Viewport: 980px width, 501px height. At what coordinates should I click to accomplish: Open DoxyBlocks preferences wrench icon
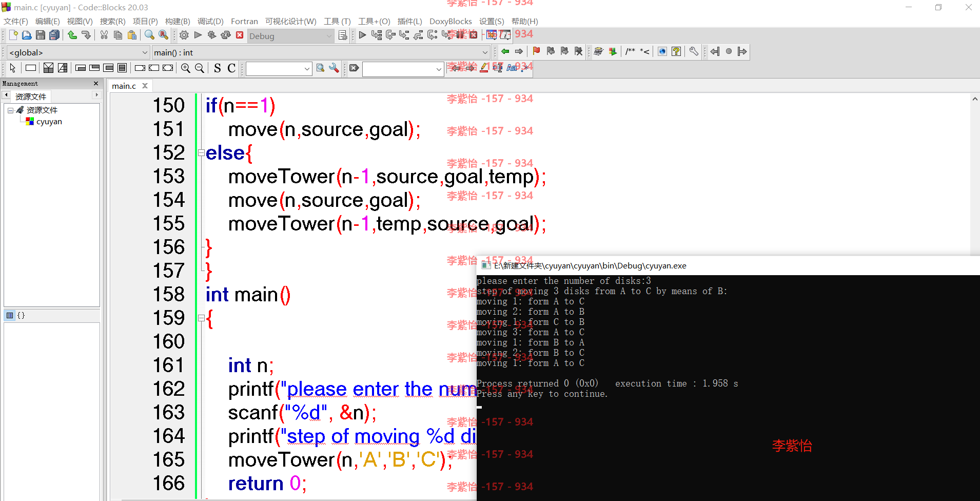coord(694,51)
